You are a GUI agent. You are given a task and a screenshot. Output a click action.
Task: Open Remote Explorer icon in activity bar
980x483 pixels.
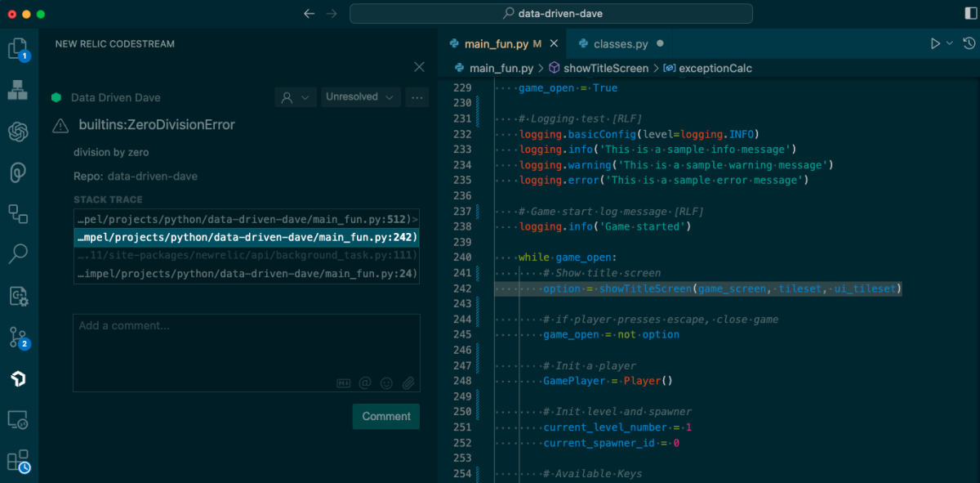[18, 420]
